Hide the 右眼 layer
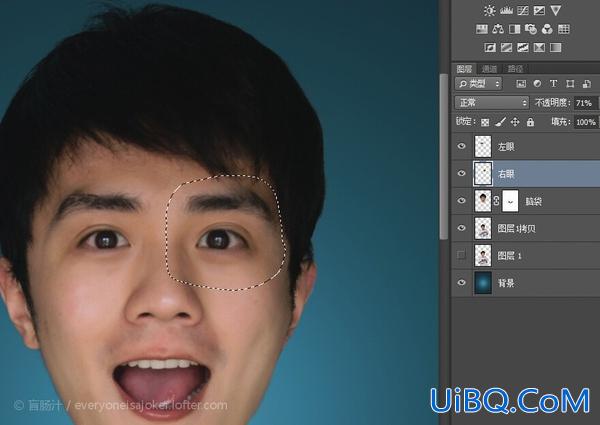 point(461,173)
